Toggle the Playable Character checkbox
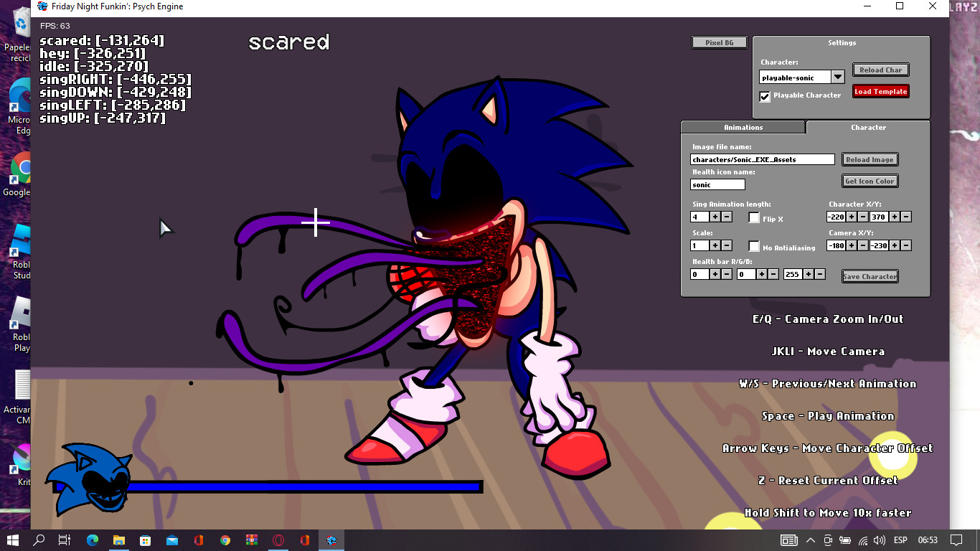 [x=765, y=96]
